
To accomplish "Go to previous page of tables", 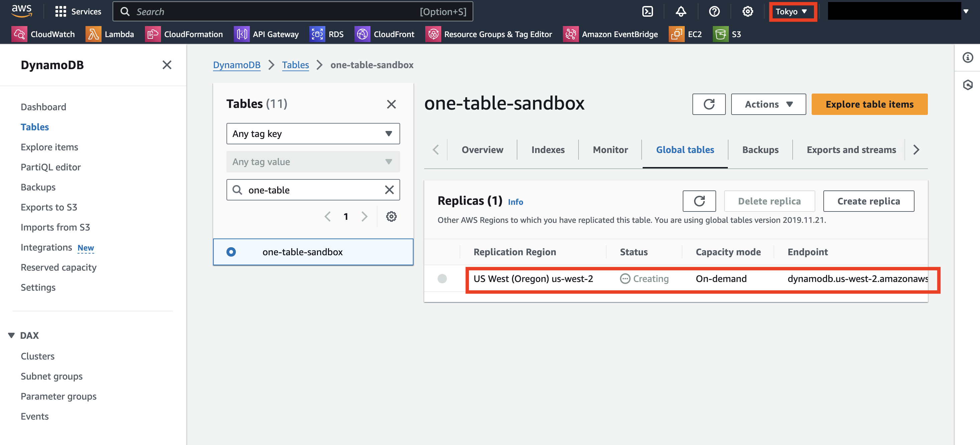I will coord(327,216).
